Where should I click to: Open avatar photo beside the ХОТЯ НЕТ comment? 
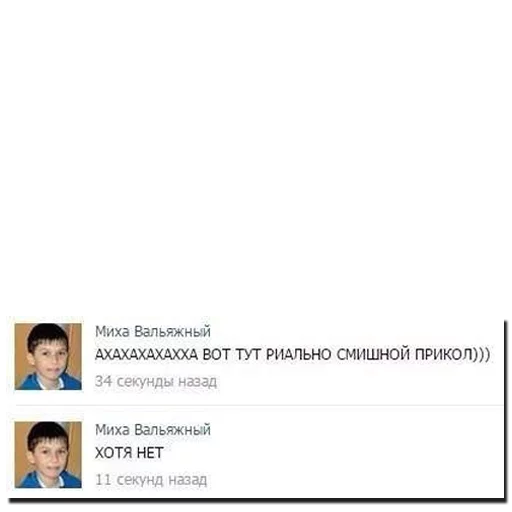[x=48, y=455]
